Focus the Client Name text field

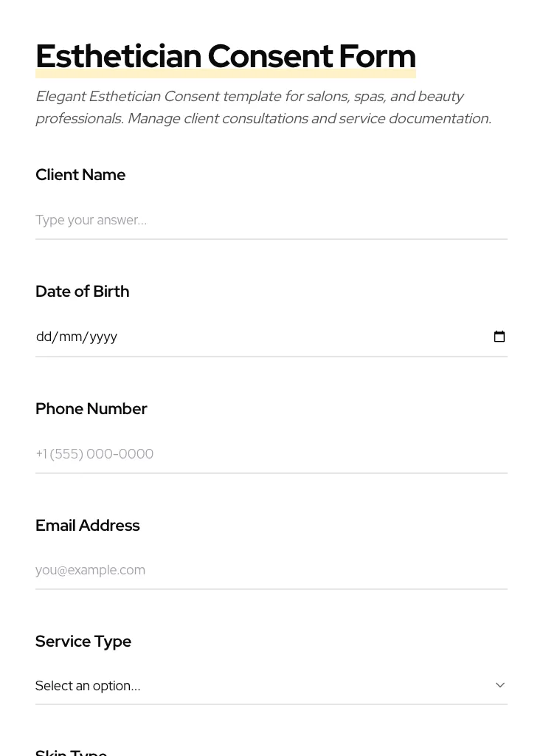tap(271, 220)
